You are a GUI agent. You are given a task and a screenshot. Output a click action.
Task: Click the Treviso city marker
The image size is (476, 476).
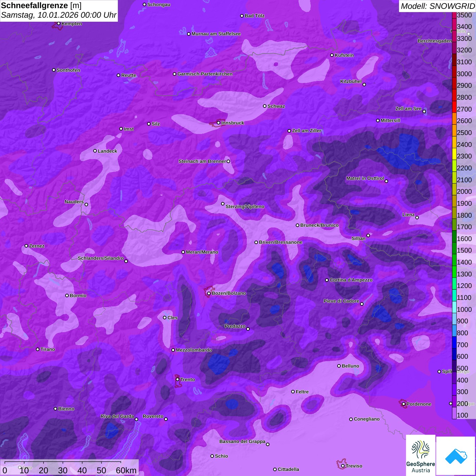point(343,466)
